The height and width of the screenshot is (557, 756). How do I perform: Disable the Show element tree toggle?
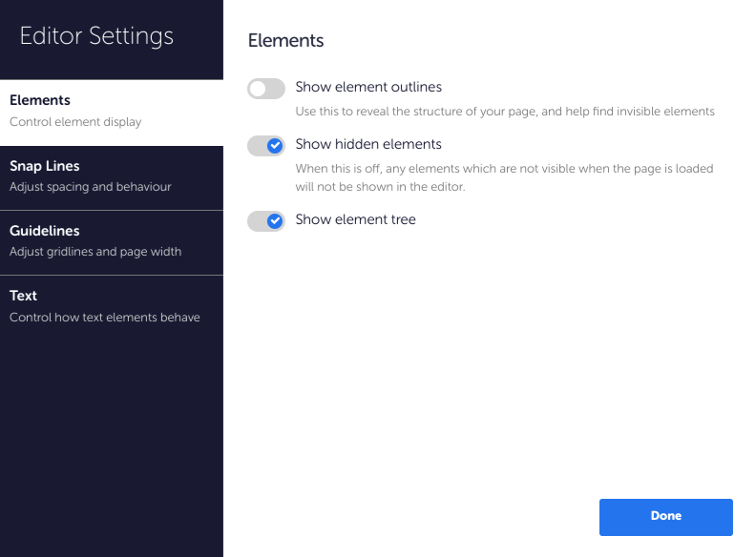(x=266, y=221)
